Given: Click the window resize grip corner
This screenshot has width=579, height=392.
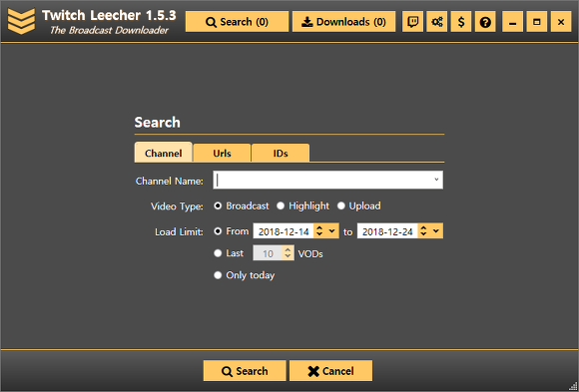Looking at the screenshot, I should tap(574, 387).
